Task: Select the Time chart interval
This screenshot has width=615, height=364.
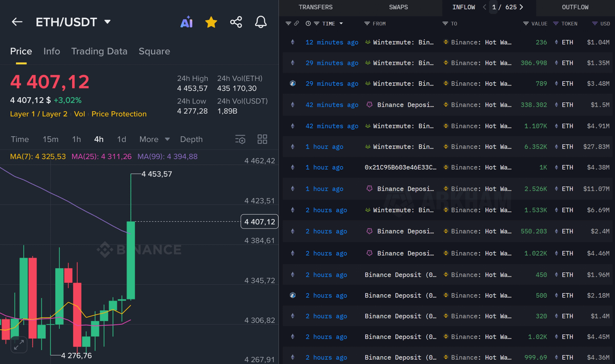Action: click(20, 139)
